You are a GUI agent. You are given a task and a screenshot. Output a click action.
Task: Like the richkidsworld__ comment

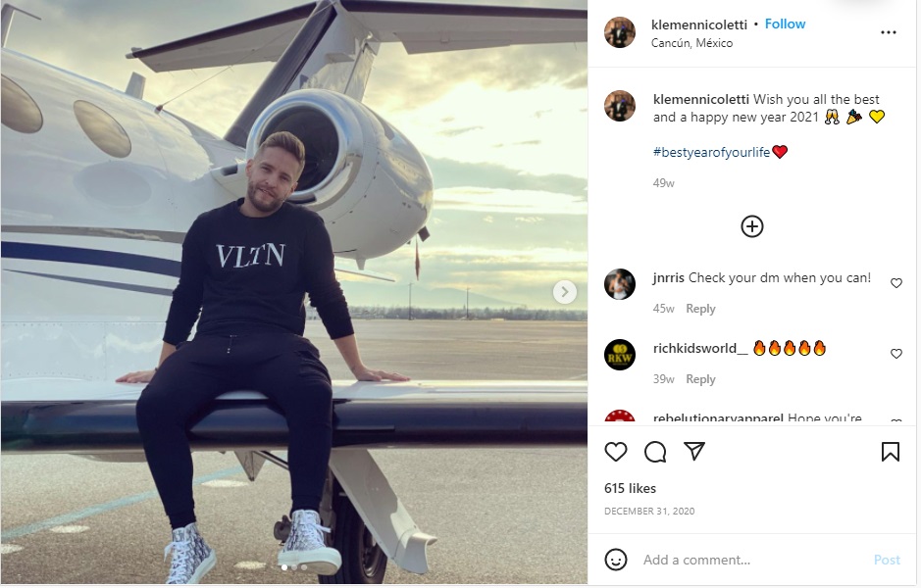coord(896,354)
